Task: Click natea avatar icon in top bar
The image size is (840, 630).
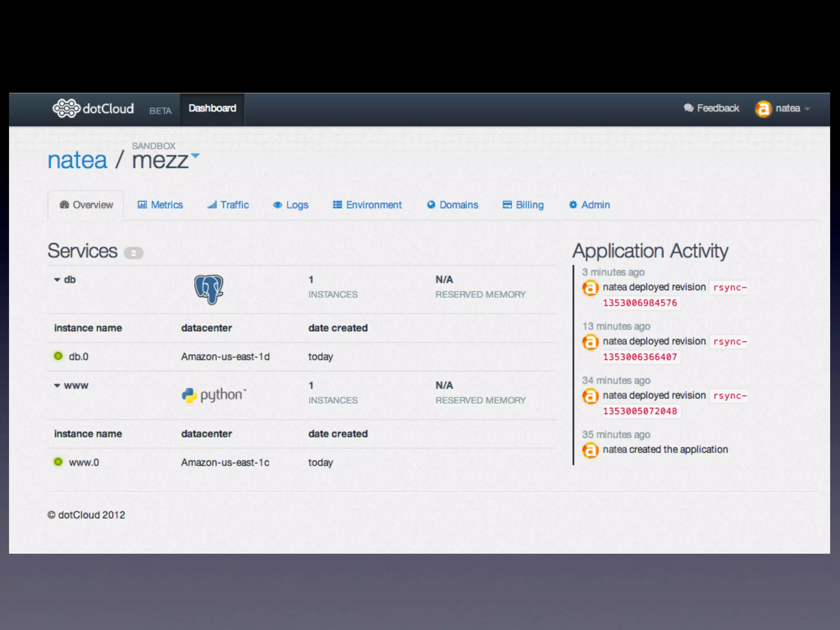Action: pyautogui.click(x=763, y=109)
